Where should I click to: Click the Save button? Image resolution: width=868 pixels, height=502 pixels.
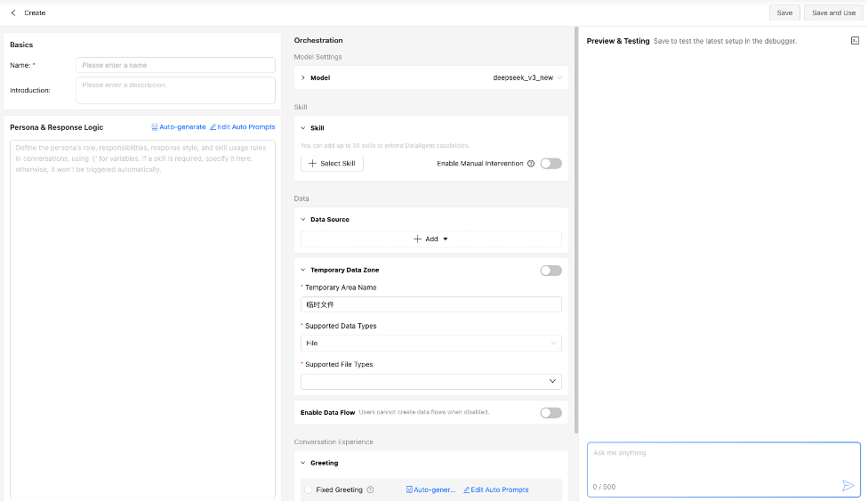tap(784, 13)
